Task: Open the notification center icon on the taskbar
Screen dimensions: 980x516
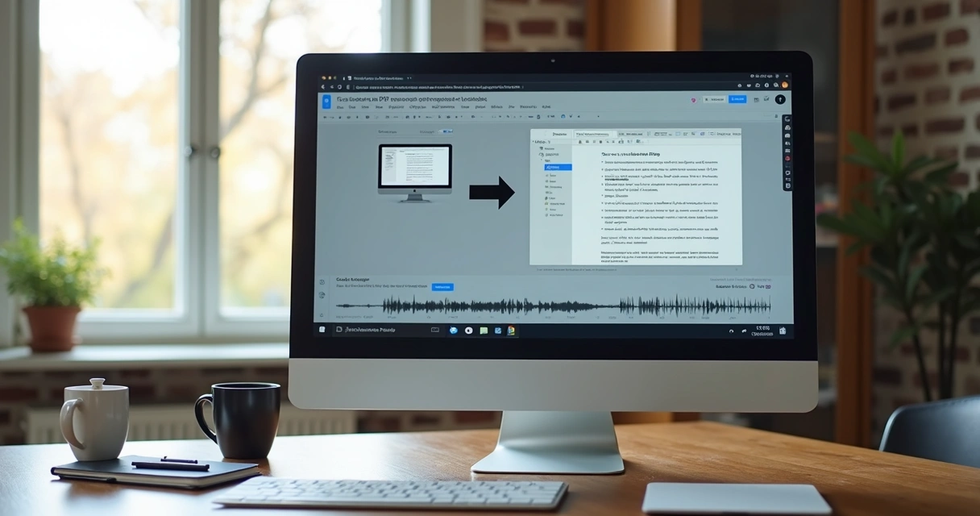Action: (783, 331)
